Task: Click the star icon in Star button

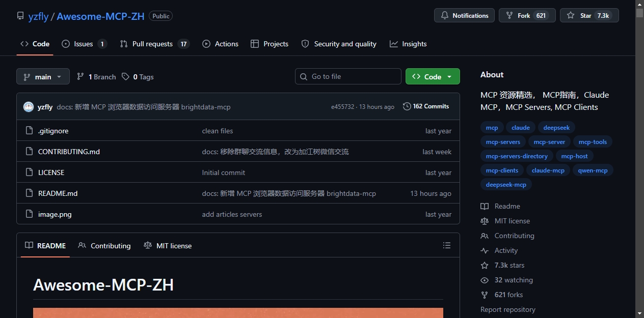Action: [571, 16]
